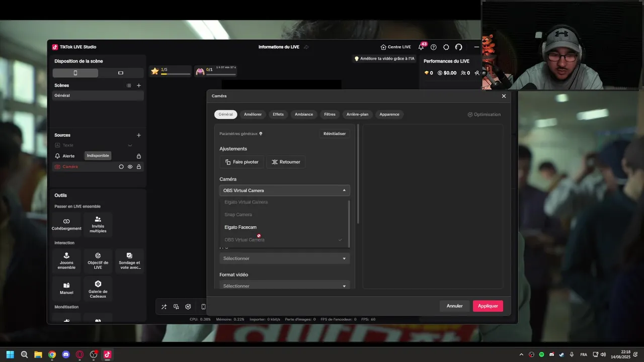The height and width of the screenshot is (362, 644).
Task: Open Centre LIVE
Action: (x=395, y=47)
